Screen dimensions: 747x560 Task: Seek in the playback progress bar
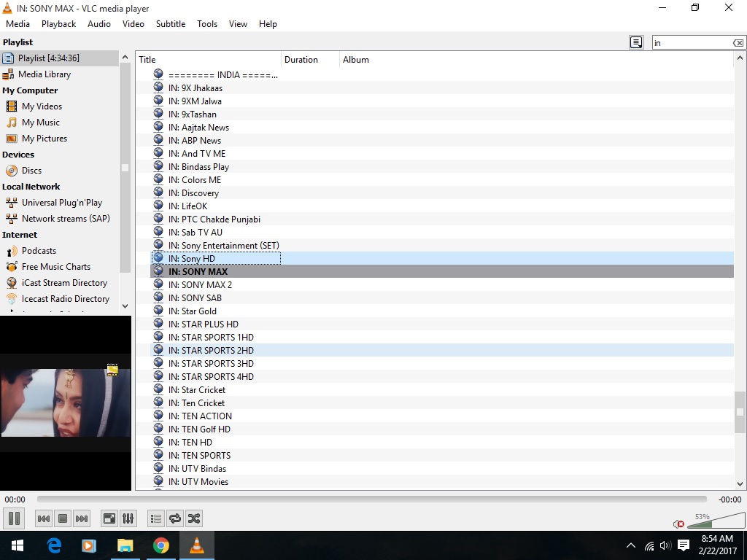pos(371,499)
